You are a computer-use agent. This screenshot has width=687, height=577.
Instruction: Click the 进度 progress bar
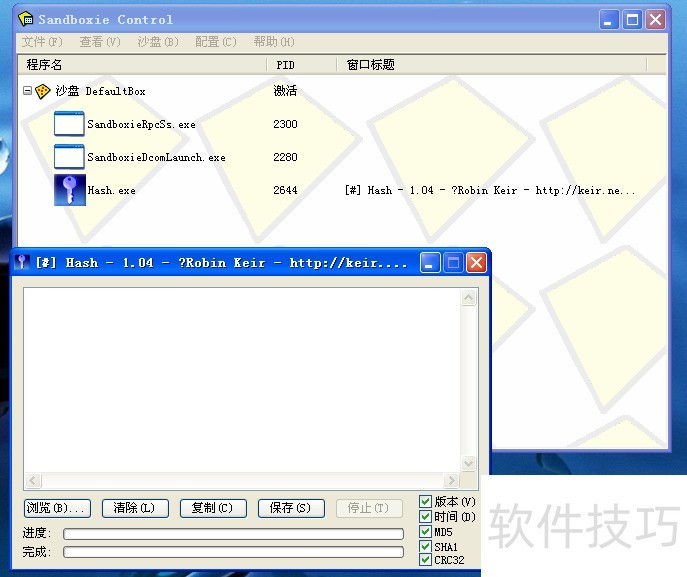tap(234, 534)
